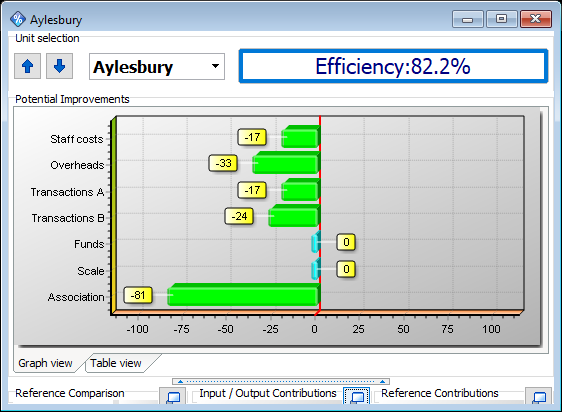Screen dimensions: 562x412
Task: Click the -33 Overheads value label
Action: [223, 163]
